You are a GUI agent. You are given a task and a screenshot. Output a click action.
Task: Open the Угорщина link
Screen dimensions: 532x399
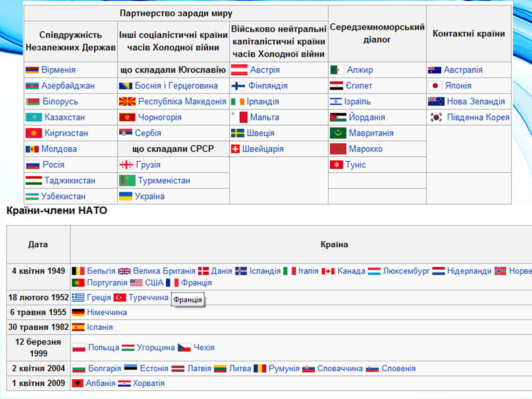(156, 347)
